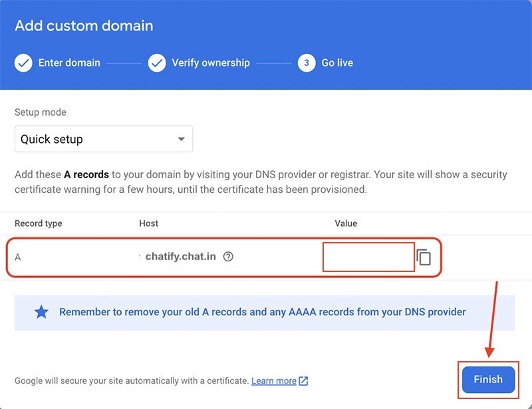This screenshot has width=532, height=409.
Task: Open the Learn more link
Action: [x=273, y=381]
